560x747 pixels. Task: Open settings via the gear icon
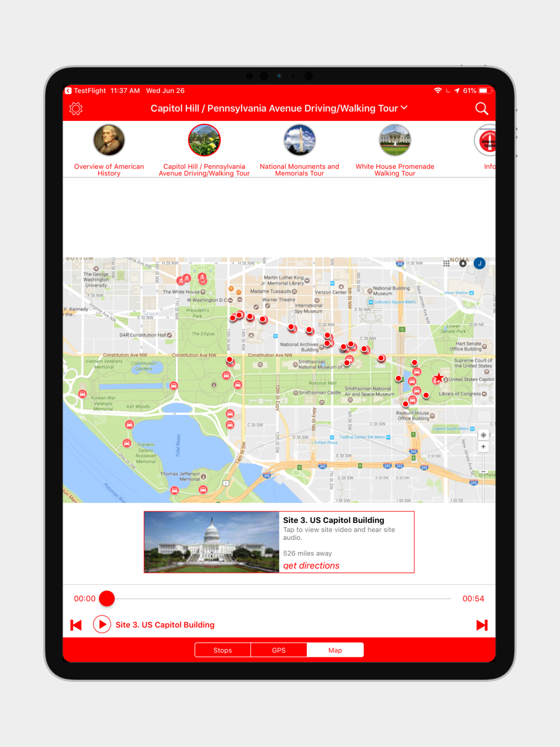point(76,109)
